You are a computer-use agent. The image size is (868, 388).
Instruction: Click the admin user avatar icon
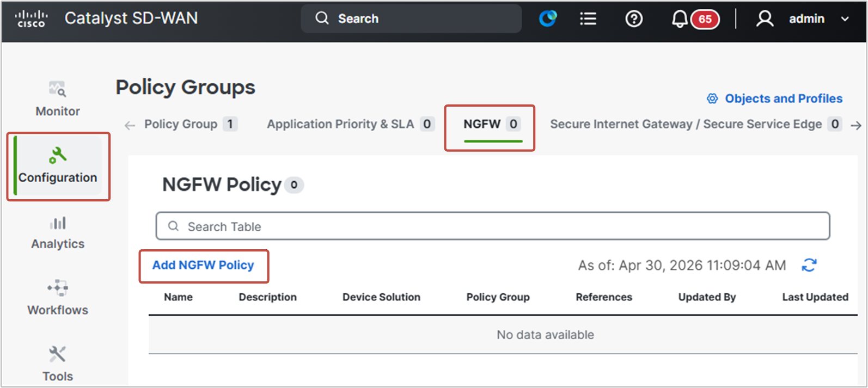click(x=765, y=19)
